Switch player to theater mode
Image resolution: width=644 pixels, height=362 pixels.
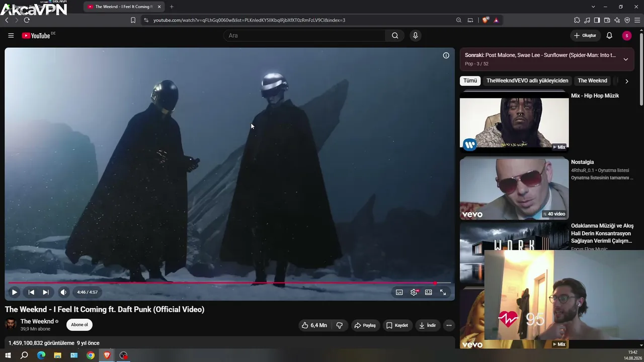[429, 292]
